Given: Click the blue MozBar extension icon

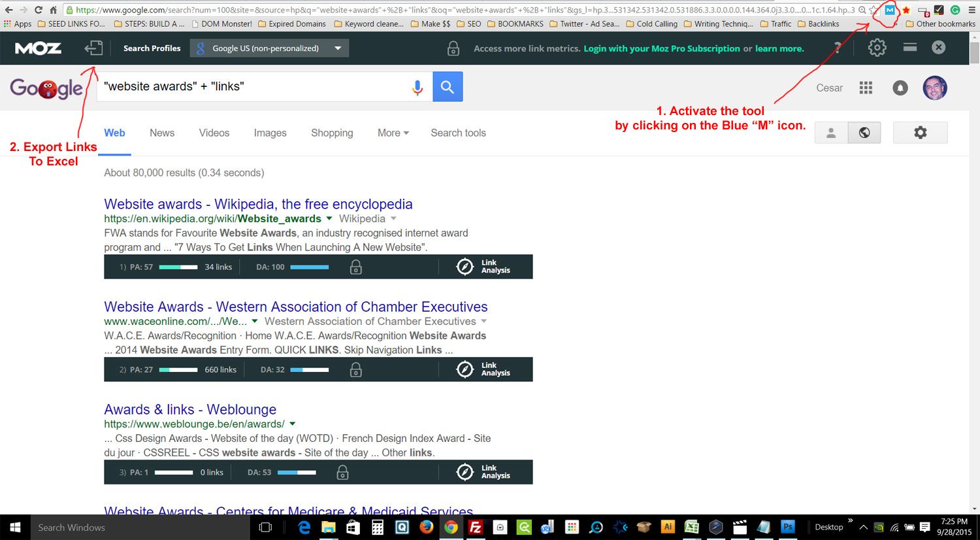Looking at the screenshot, I should tap(889, 10).
